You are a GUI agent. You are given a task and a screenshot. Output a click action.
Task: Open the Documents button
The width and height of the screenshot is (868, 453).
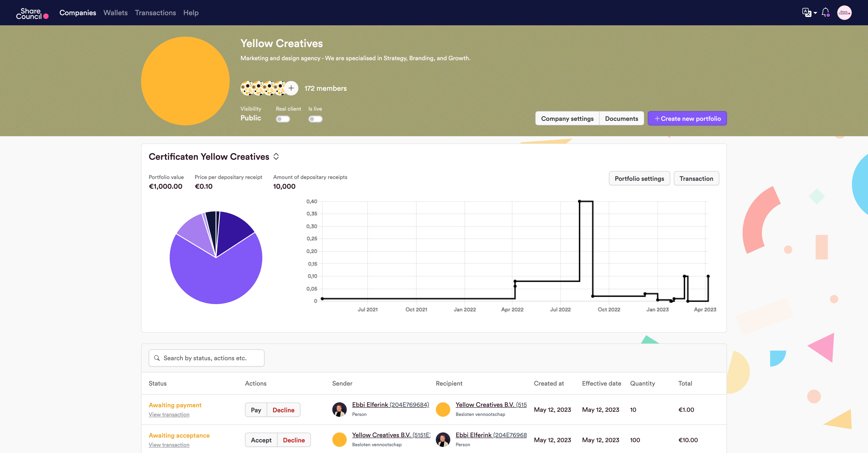(622, 119)
